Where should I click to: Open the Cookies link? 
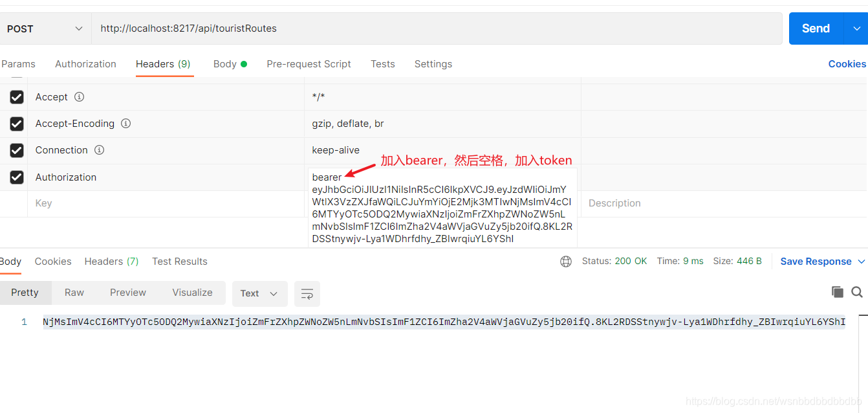(x=847, y=64)
